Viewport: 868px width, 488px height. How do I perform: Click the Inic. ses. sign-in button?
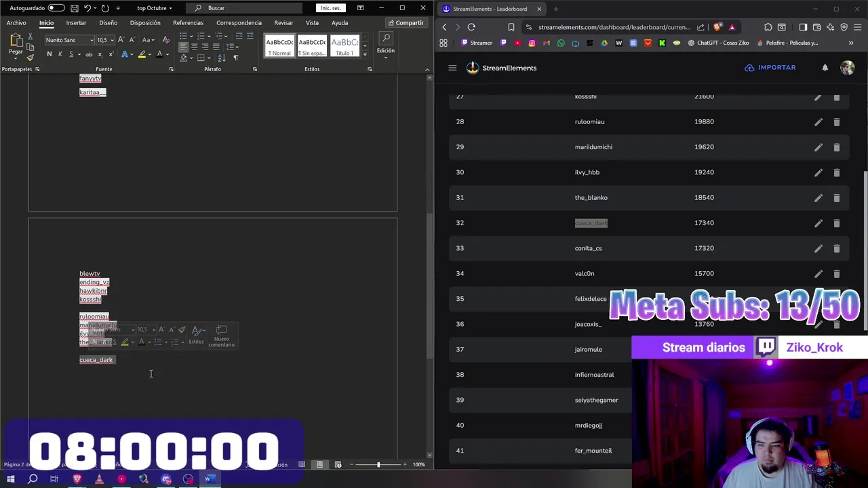331,8
